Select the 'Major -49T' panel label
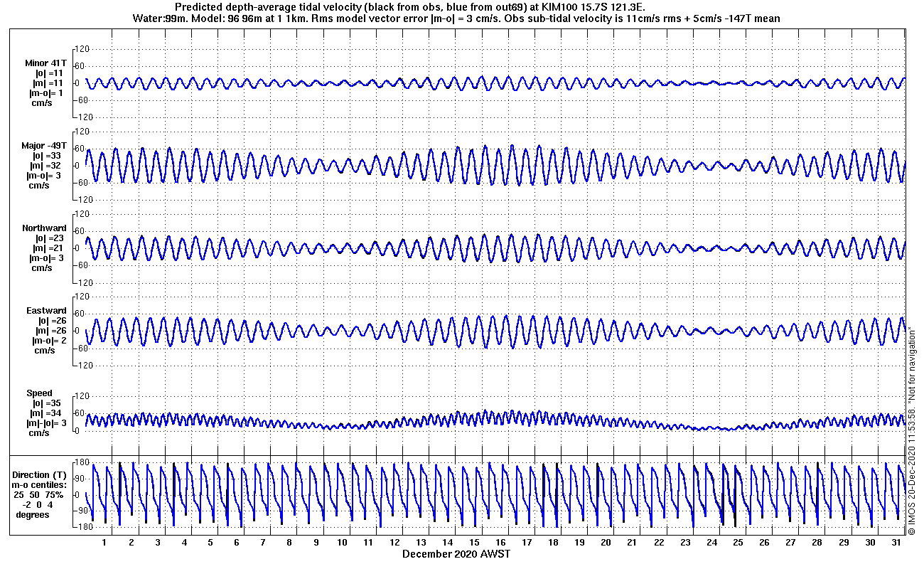924x569 pixels. pyautogui.click(x=44, y=146)
